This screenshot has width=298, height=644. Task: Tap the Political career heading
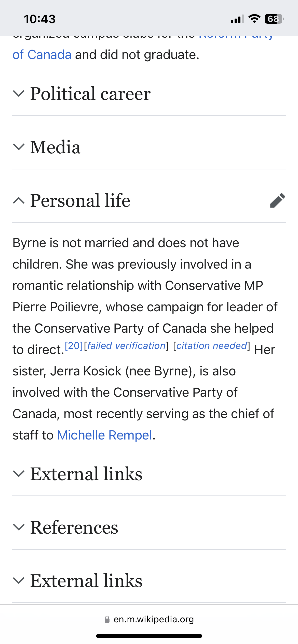[x=90, y=94]
